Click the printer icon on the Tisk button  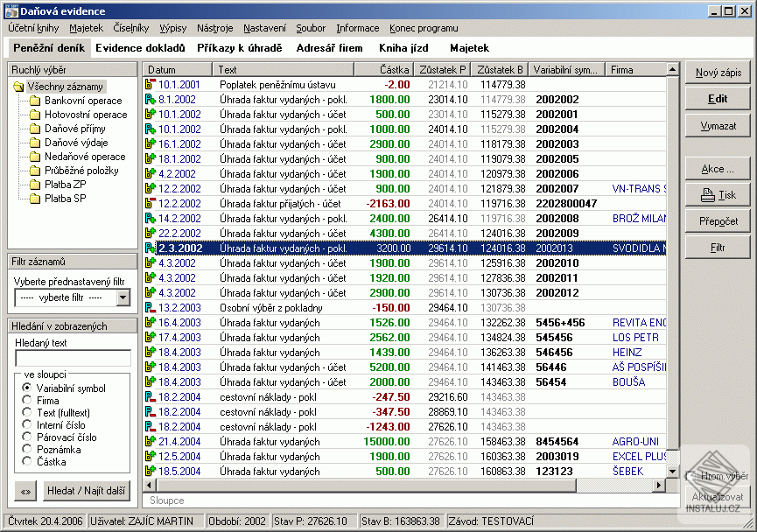click(x=708, y=195)
